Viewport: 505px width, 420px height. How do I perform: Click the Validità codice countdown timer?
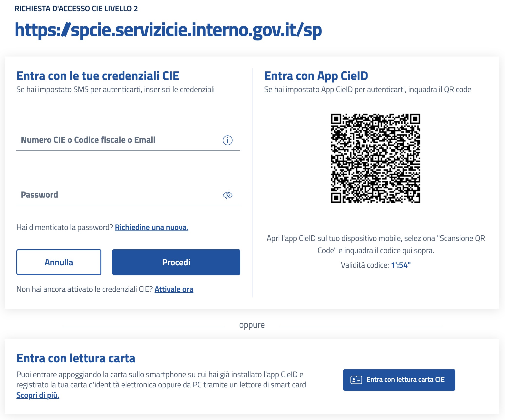[401, 265]
